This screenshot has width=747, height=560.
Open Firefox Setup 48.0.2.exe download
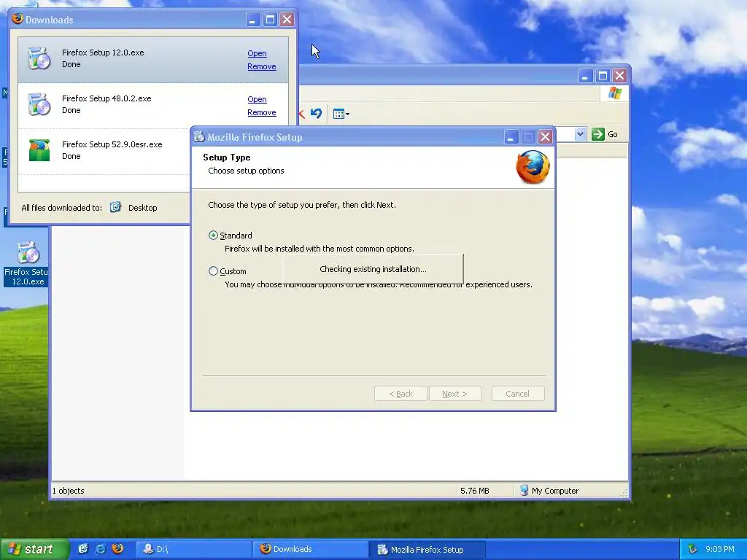click(x=257, y=99)
